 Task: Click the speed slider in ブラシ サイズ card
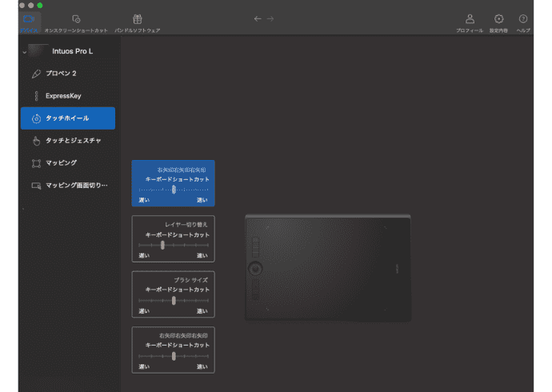(174, 301)
